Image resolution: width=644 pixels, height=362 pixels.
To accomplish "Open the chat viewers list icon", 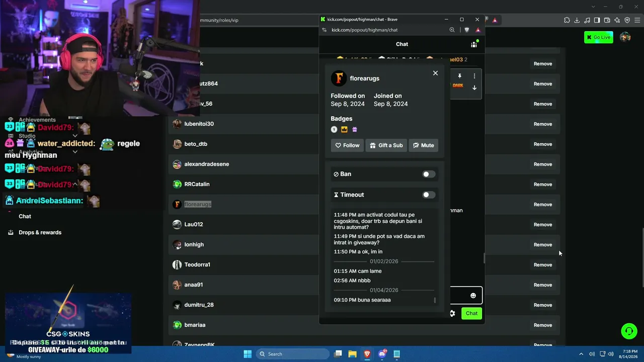I will (x=474, y=44).
